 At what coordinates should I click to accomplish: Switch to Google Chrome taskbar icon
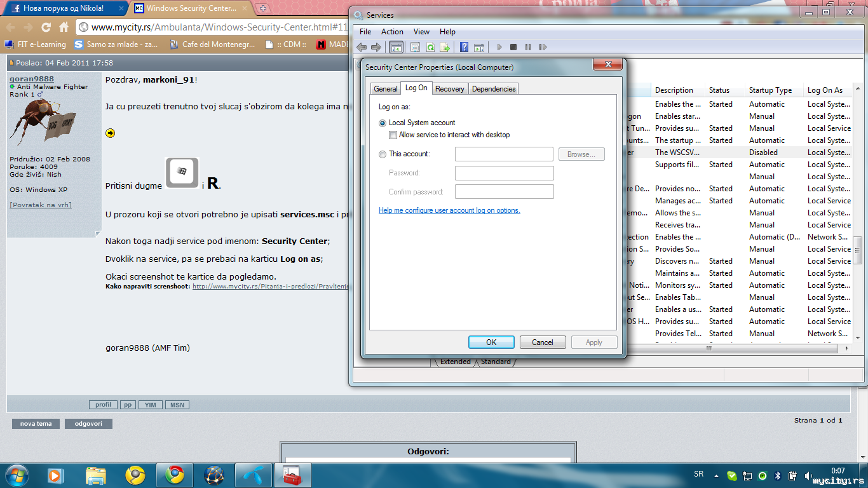[x=174, y=475]
